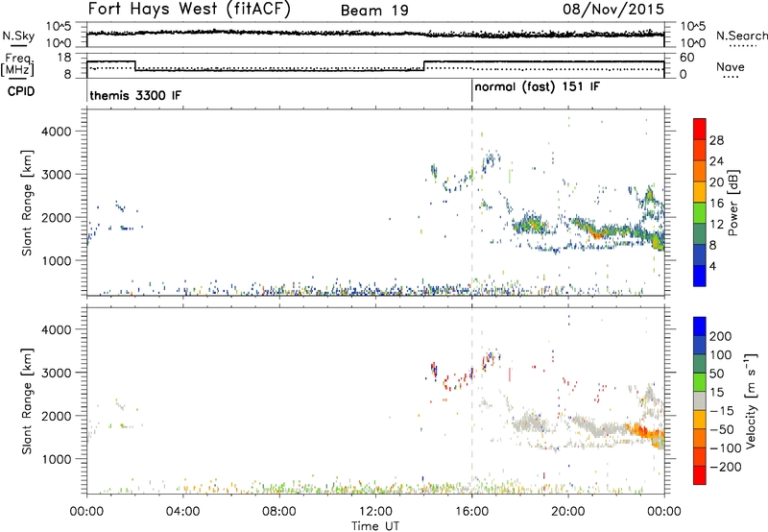Select the Beam 19 label
768x532 pixels.
coord(374,11)
